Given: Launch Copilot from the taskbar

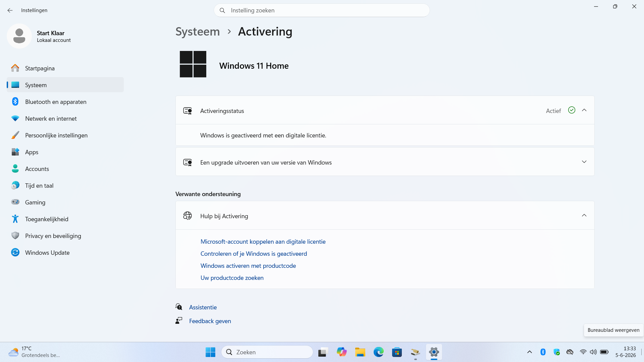Looking at the screenshot, I should [341, 352].
